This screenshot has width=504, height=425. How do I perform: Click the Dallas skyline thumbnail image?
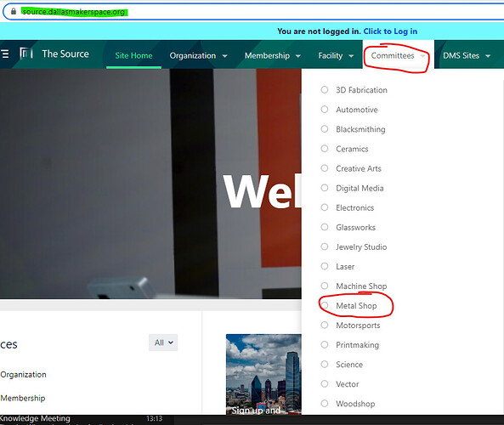(x=263, y=374)
